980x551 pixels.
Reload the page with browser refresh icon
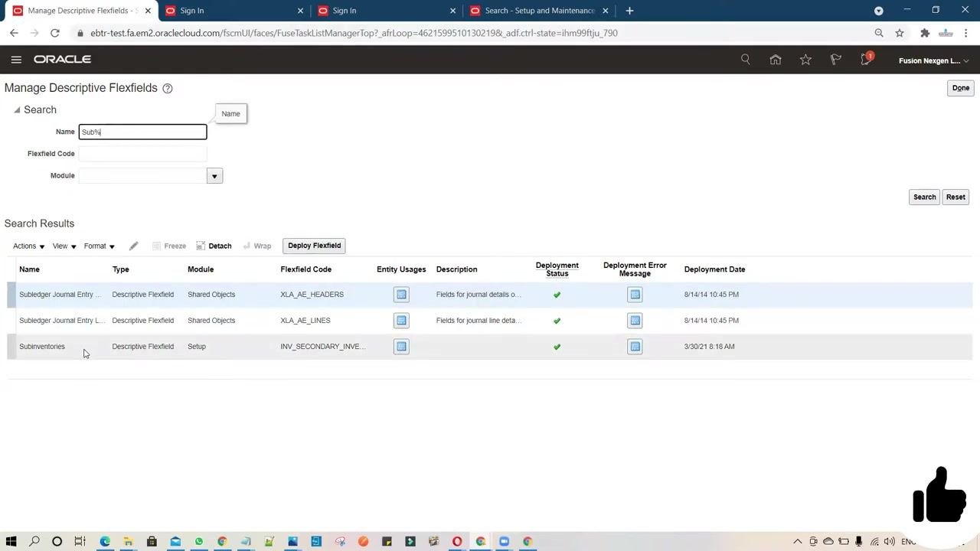[55, 33]
